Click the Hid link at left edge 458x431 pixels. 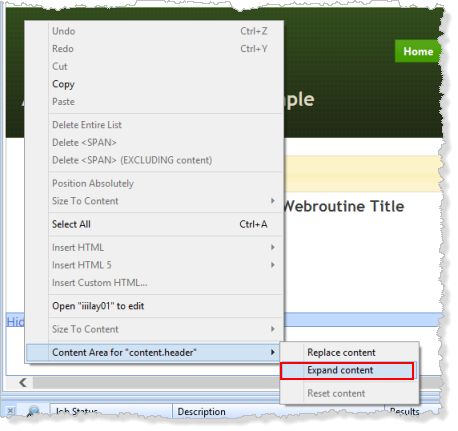click(15, 322)
